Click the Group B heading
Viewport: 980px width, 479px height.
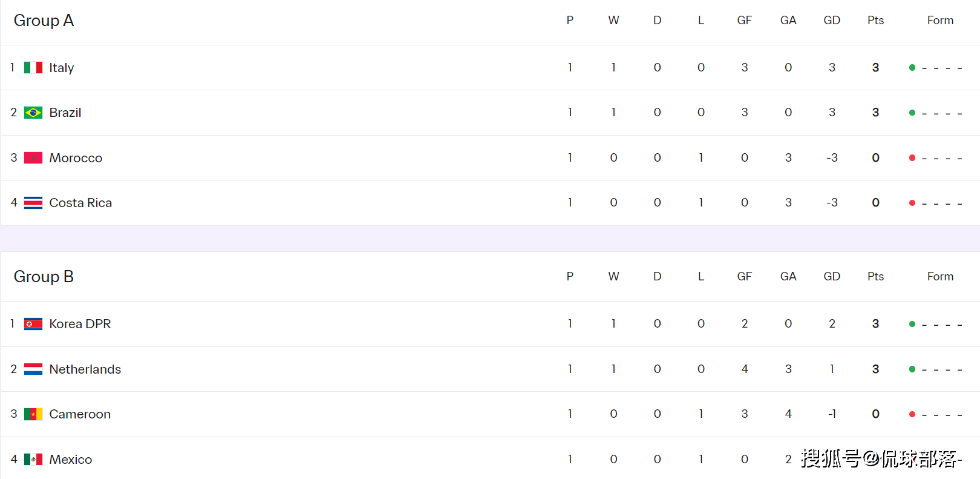[44, 277]
